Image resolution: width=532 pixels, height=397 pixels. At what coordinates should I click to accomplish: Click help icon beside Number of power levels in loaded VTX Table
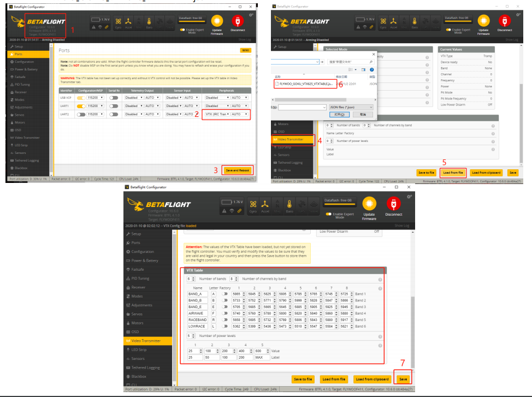click(379, 335)
